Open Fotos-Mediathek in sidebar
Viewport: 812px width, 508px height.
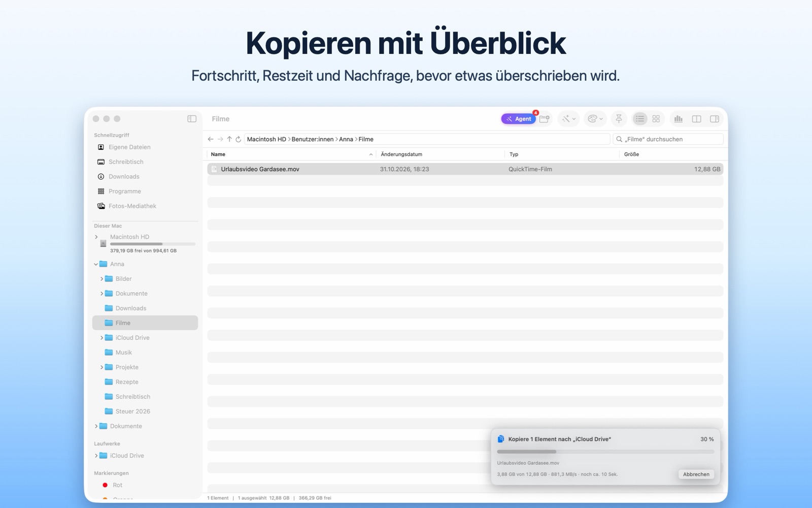pos(132,206)
